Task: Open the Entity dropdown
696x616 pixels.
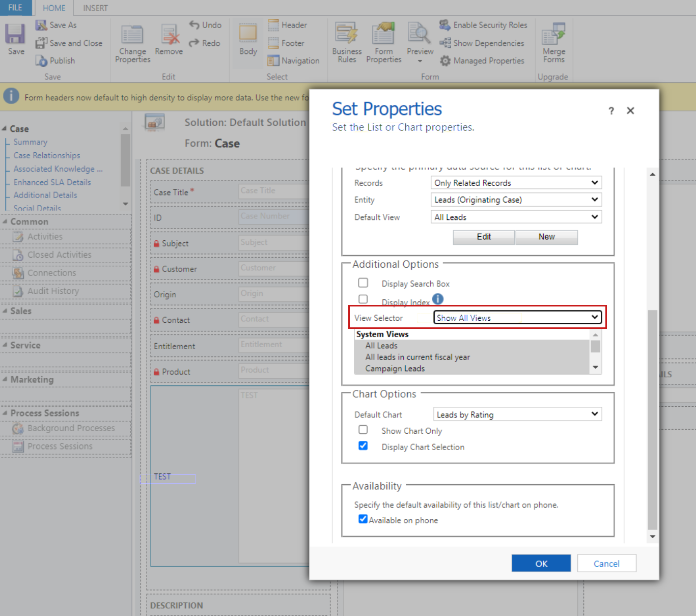Action: point(516,200)
